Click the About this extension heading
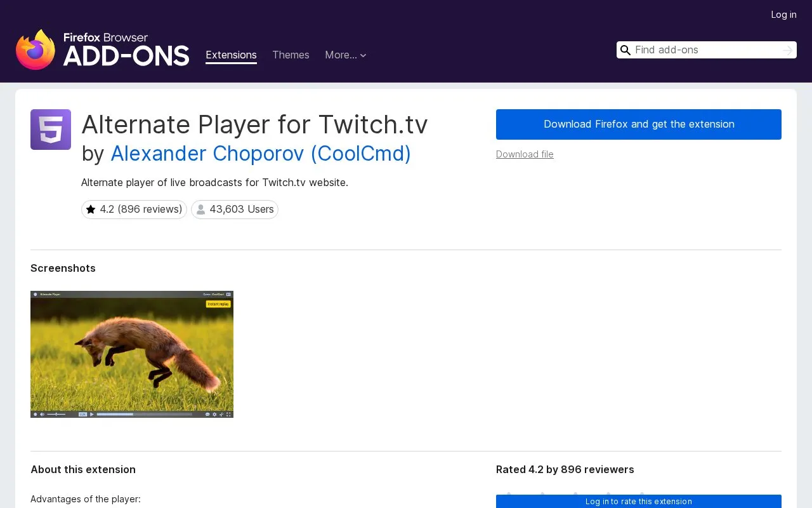 pyautogui.click(x=83, y=470)
